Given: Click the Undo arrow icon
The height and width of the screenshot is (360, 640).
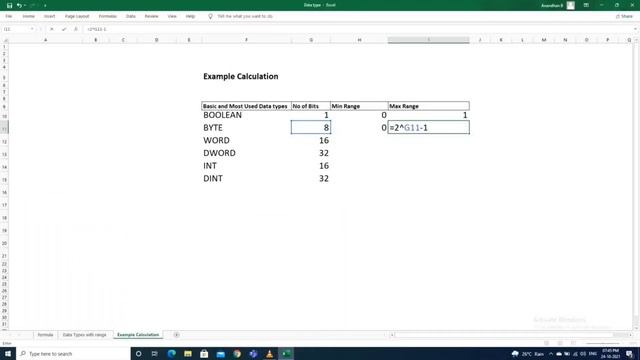Looking at the screenshot, I should click(19, 5).
